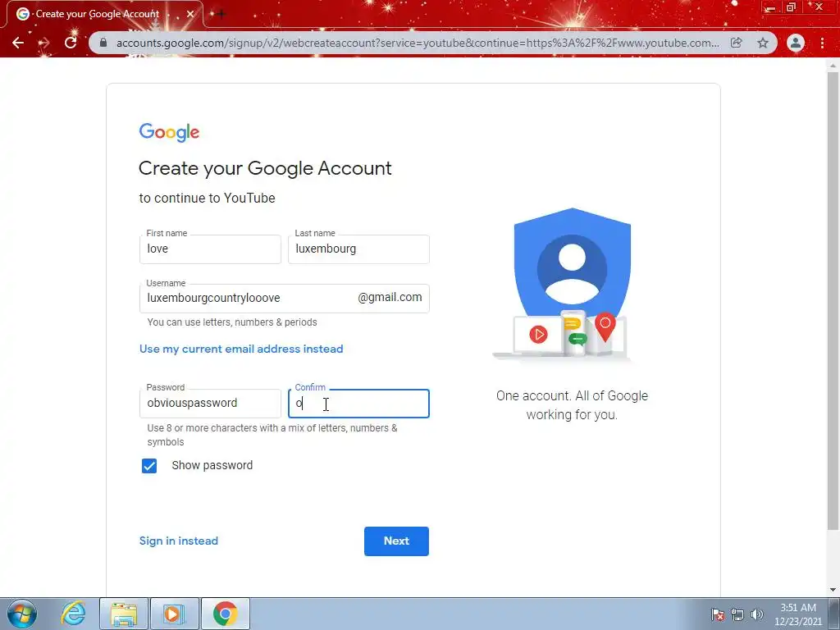Viewport: 840px width, 630px height.
Task: Click the Password field
Action: (x=210, y=404)
